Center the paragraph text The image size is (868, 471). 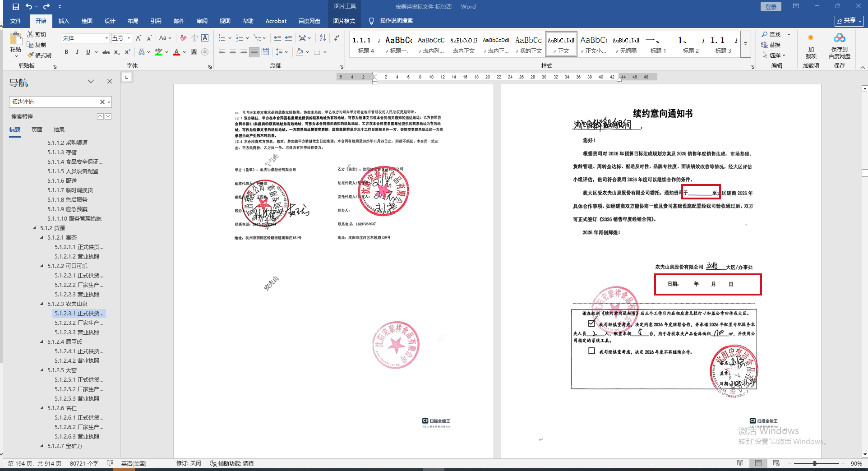tap(232, 52)
